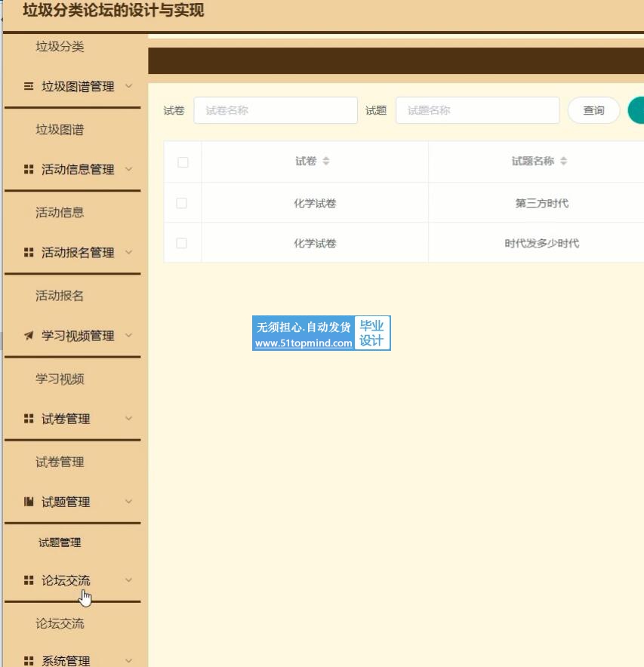Click the grid icon beside 试卷管理 menu header
This screenshot has height=667, width=644.
(x=29, y=419)
